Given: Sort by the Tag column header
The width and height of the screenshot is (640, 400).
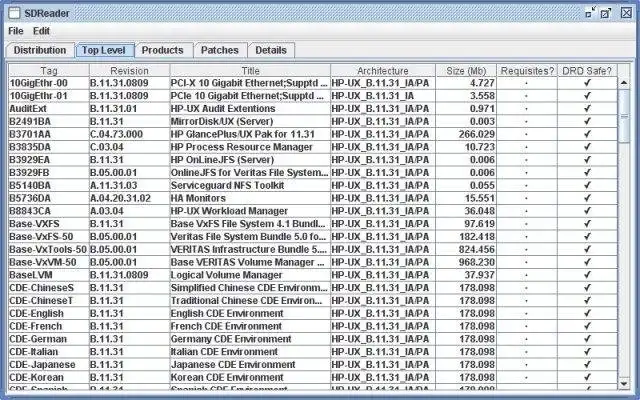Looking at the screenshot, I should [49, 71].
